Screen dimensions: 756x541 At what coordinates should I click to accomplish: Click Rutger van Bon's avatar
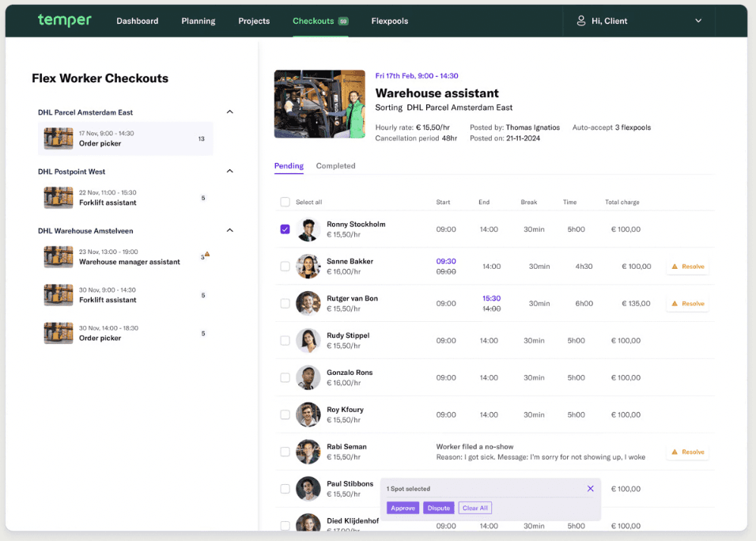[x=308, y=304]
